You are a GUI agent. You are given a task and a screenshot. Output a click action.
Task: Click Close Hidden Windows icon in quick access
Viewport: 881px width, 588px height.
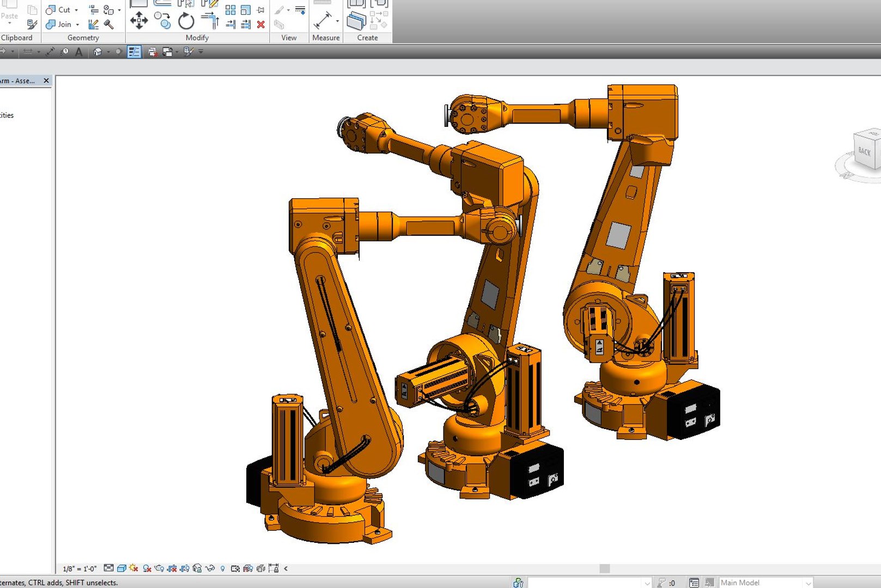pos(153,52)
